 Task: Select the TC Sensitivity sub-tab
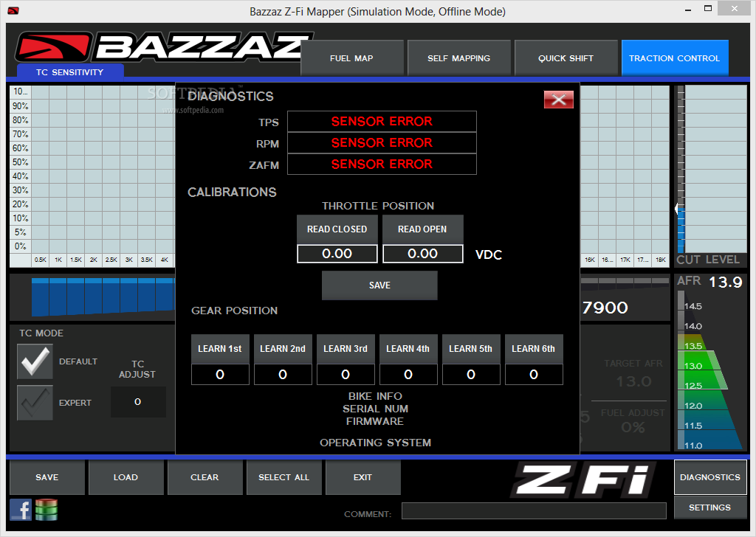click(70, 72)
